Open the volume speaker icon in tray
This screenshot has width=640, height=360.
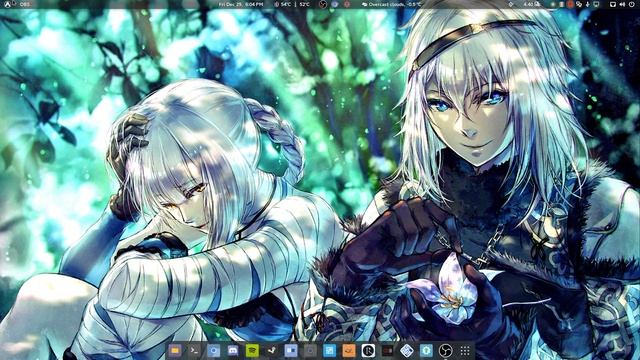tap(622, 4)
